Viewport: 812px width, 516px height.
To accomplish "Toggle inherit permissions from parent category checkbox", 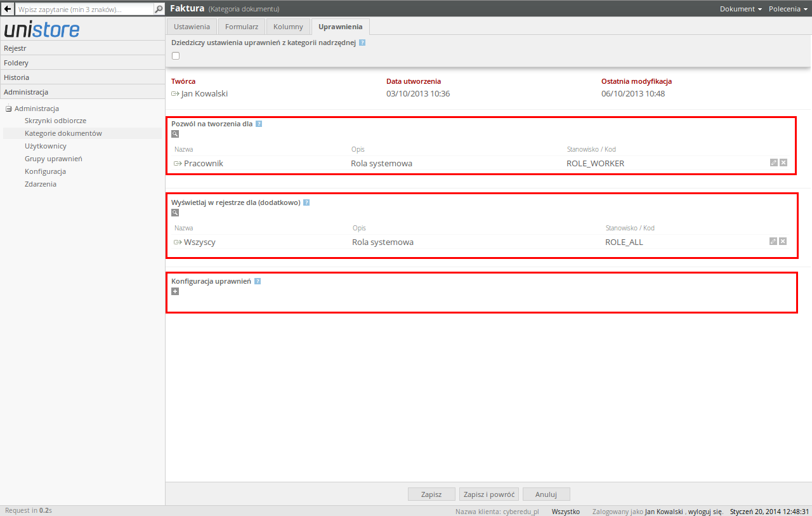I will (176, 56).
